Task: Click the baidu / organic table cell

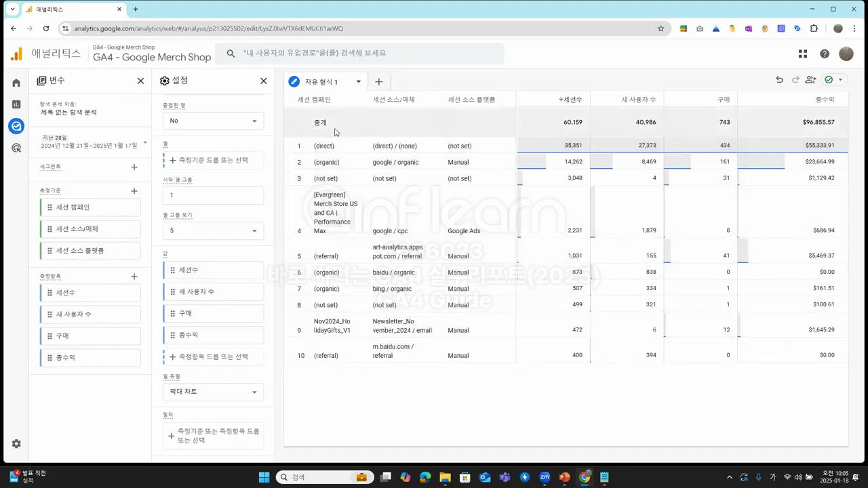Action: (393, 272)
